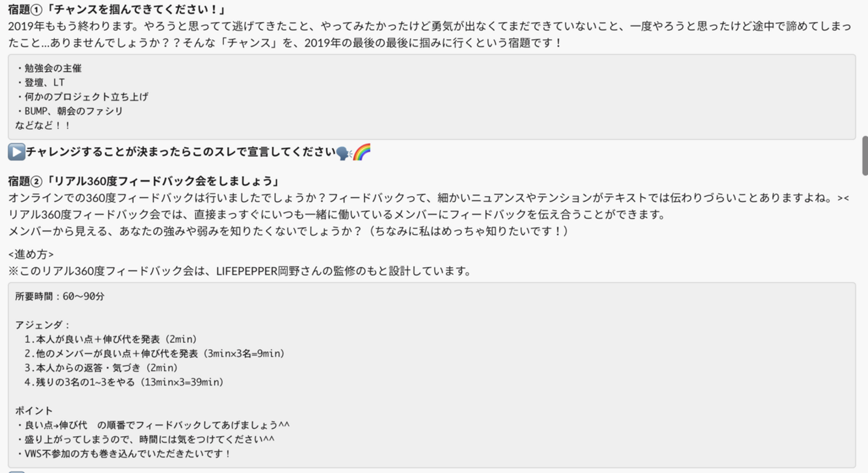Click the bold line チャレンジすることが決まったら
This screenshot has width=868, height=473.
click(x=181, y=153)
